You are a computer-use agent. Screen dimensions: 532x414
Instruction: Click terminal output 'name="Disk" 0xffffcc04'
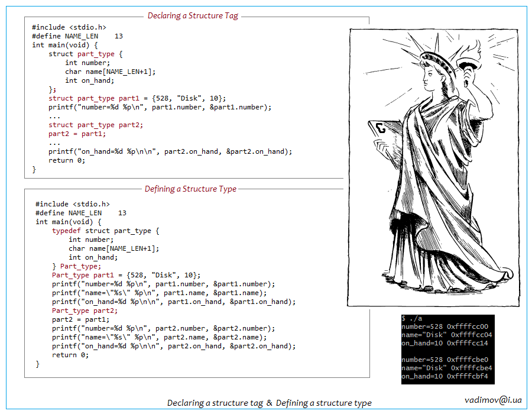coord(447,335)
